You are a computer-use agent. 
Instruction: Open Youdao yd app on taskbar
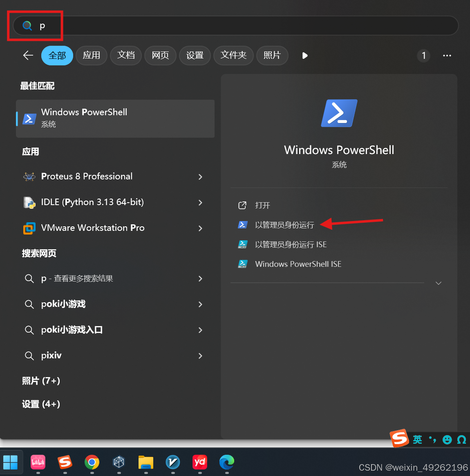(200, 463)
